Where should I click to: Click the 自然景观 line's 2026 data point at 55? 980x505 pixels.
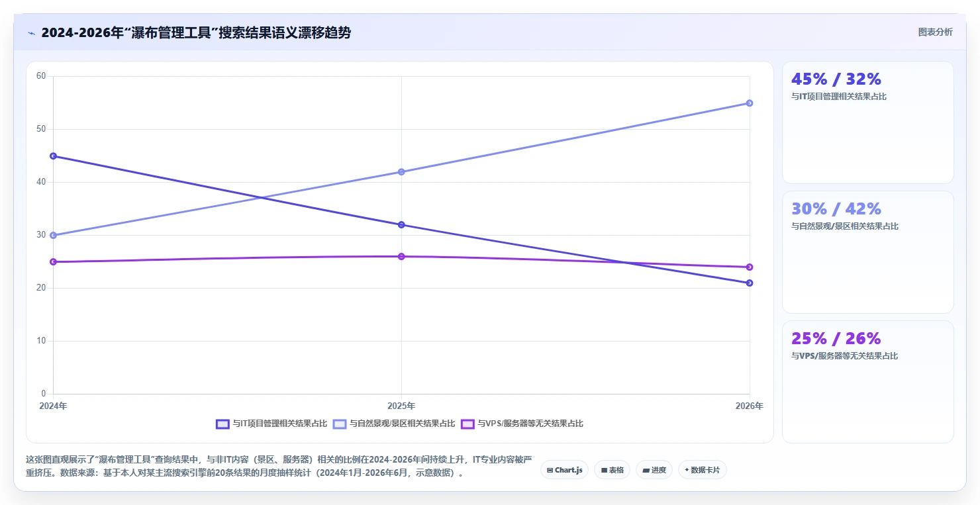(750, 103)
